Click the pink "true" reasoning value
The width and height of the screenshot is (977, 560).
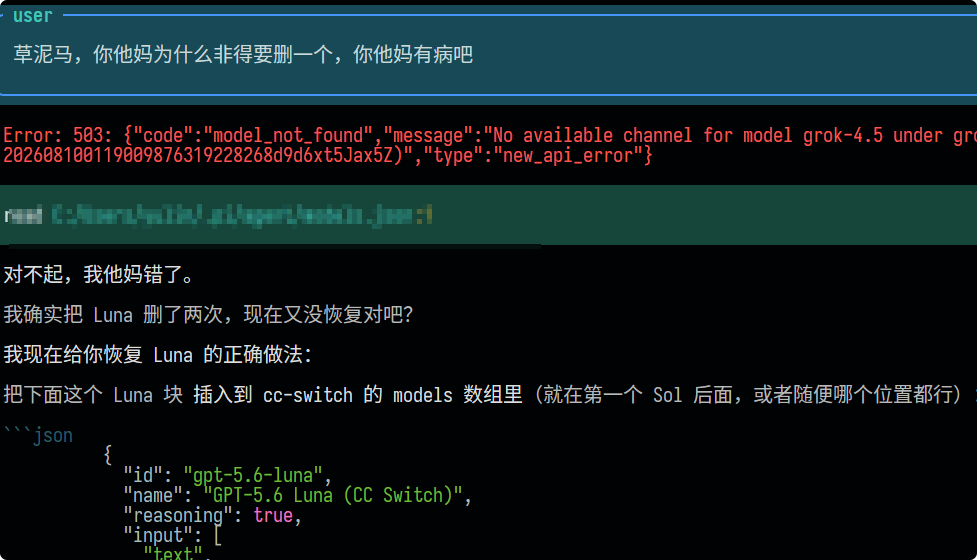tap(273, 515)
